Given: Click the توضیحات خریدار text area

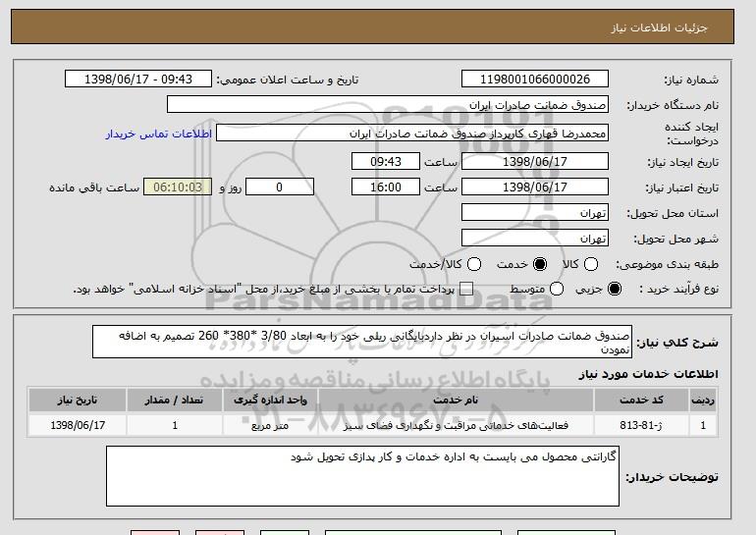Looking at the screenshot, I should [x=362, y=476].
